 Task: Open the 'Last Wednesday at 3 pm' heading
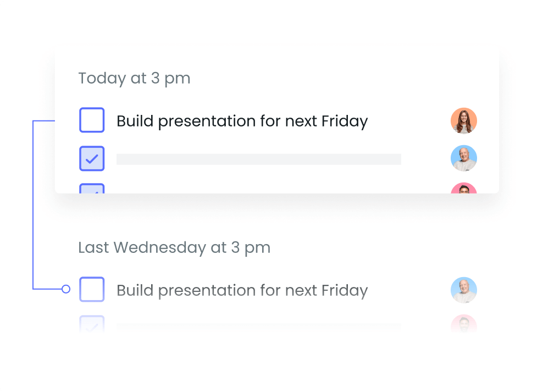174,248
